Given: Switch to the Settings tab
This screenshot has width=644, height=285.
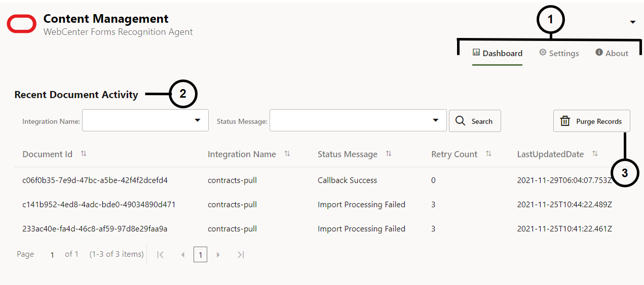Looking at the screenshot, I should [x=559, y=53].
